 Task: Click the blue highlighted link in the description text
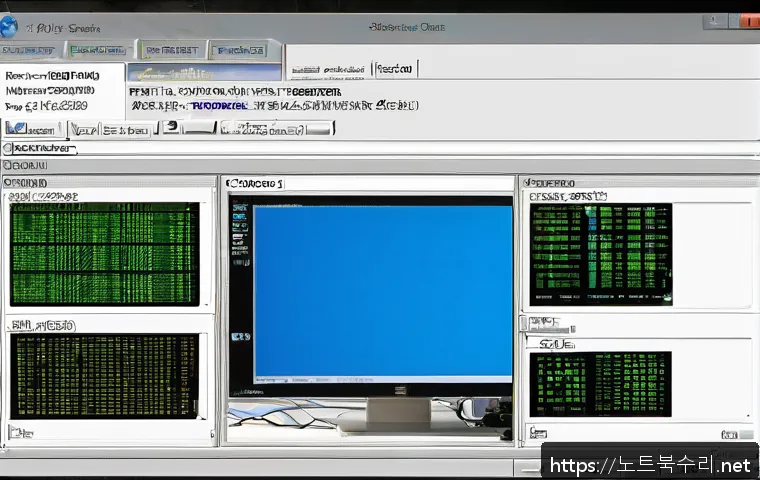pyautogui.click(x=220, y=106)
